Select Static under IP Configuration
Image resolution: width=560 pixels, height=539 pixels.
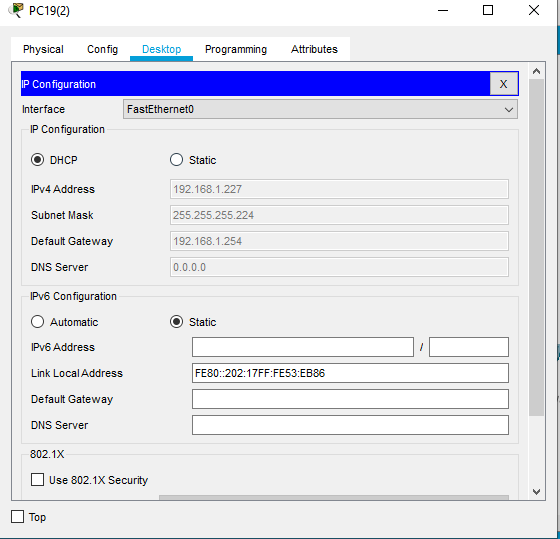(x=176, y=160)
